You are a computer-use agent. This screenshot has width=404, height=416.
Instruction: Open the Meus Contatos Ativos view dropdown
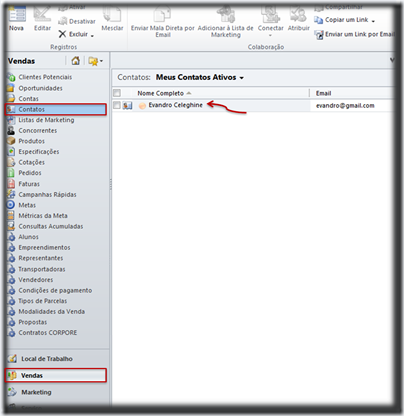tap(242, 78)
